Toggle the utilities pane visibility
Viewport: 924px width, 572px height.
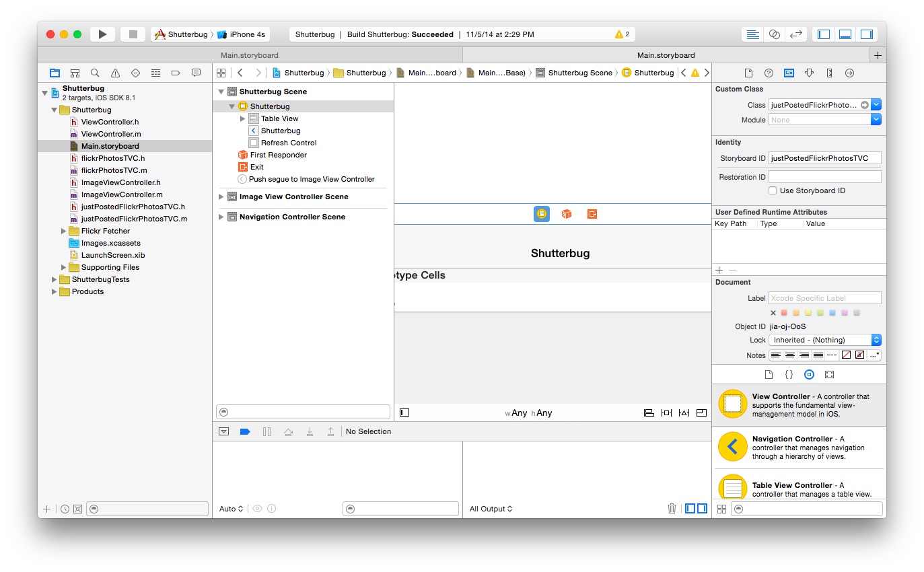click(867, 34)
